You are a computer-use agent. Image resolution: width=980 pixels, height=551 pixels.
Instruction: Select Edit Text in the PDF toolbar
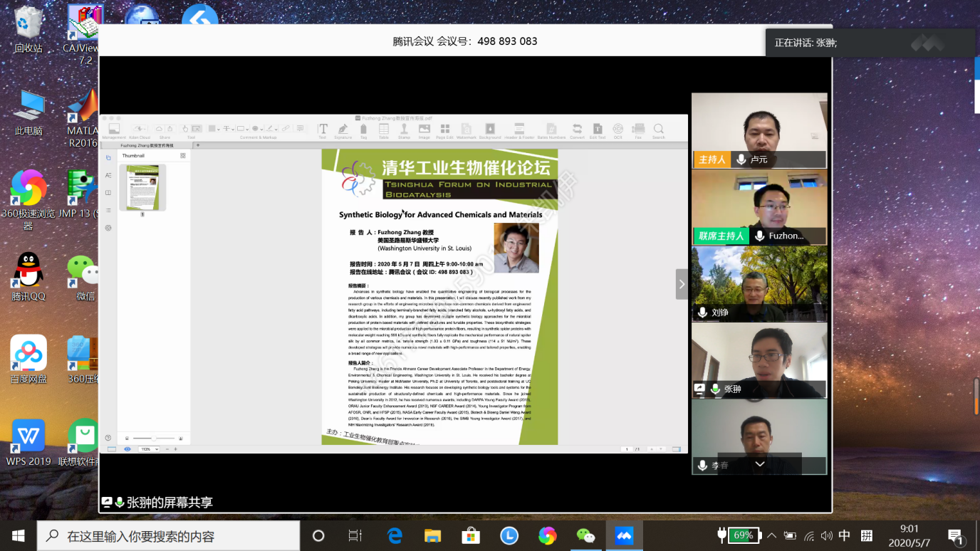(x=598, y=131)
